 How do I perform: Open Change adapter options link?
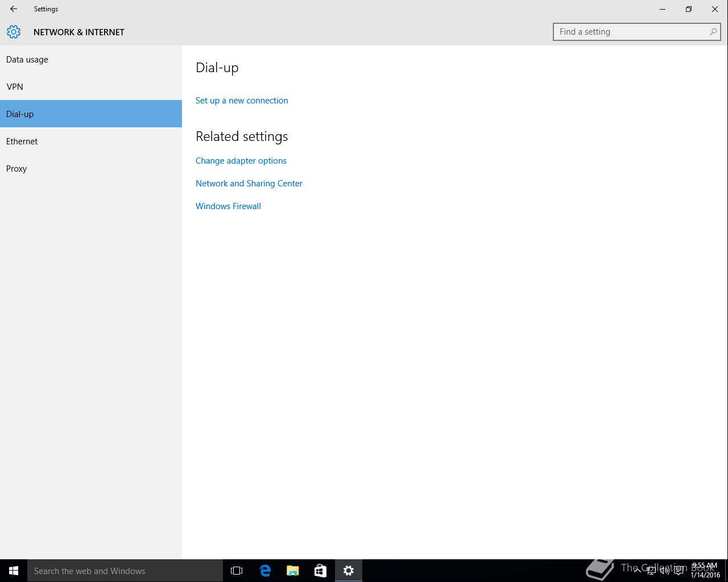241,161
